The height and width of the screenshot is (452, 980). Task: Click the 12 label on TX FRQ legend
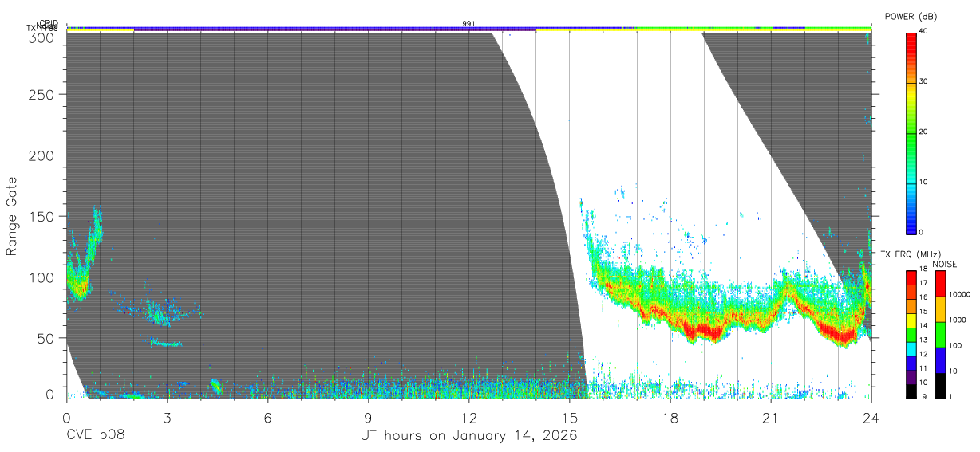(924, 355)
